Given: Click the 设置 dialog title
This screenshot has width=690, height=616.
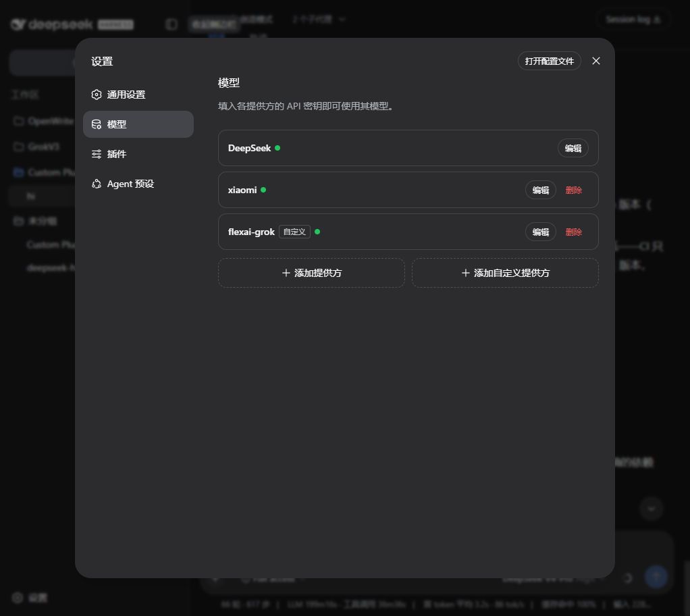Looking at the screenshot, I should (x=102, y=61).
